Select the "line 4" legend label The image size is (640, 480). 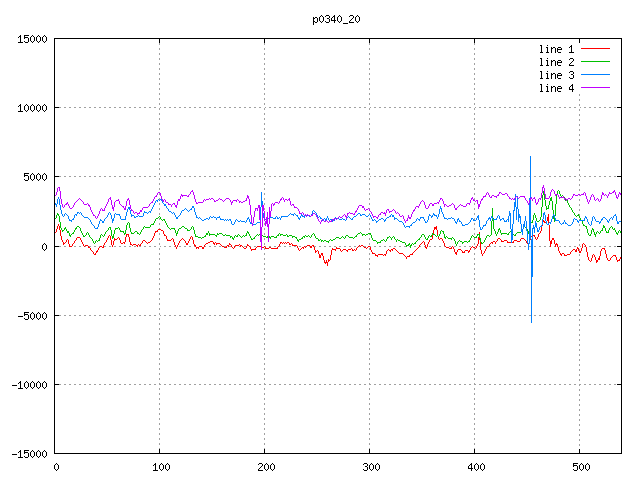[556, 88]
